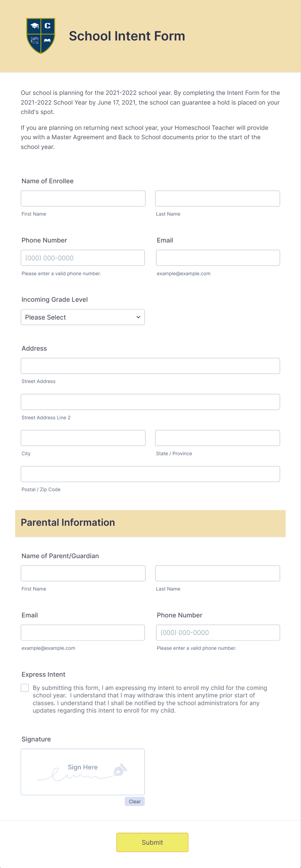This screenshot has width=301, height=868.
Task: Click the enrollee Email input field
Action: tap(218, 258)
